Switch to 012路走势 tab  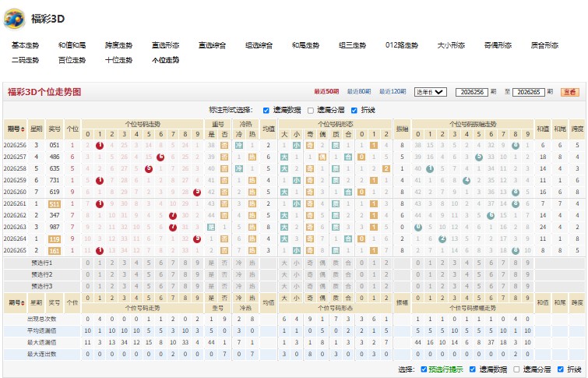[x=402, y=45]
